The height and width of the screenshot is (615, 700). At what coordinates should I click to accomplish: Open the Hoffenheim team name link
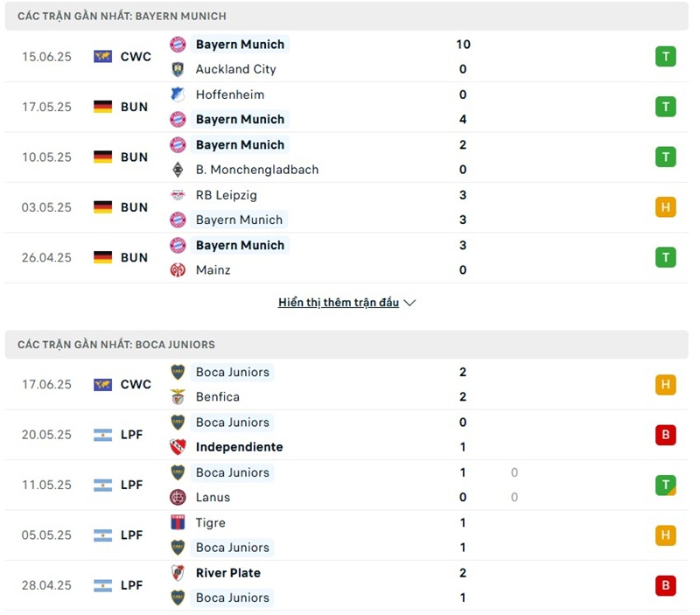(230, 94)
